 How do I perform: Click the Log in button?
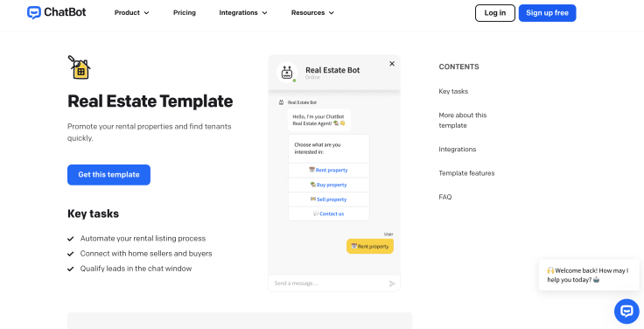[495, 13]
